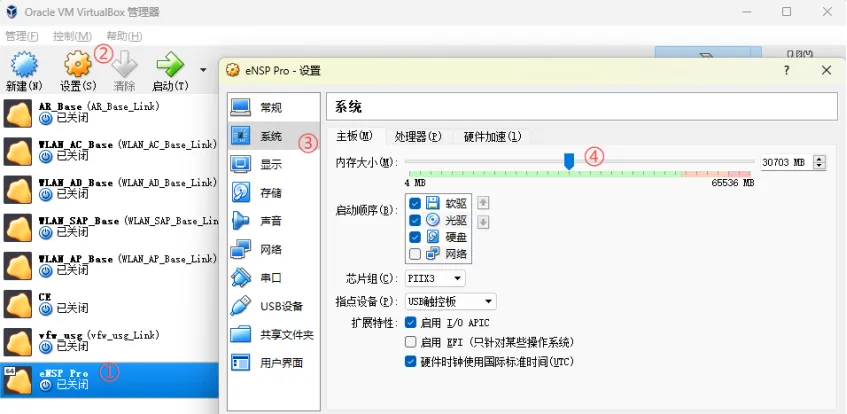Screen dimensions: 847x414
Task: Decrease memory with spinbox down arrow
Action: 819,166
